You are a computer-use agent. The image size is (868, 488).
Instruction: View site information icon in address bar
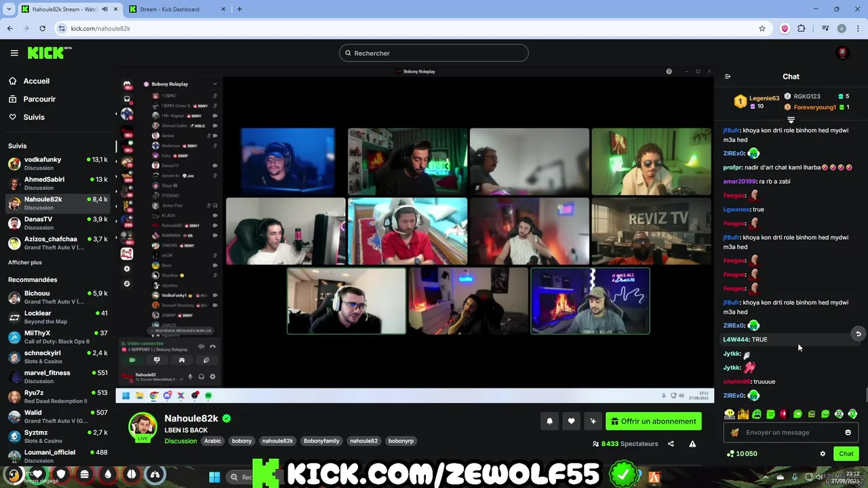click(x=62, y=28)
